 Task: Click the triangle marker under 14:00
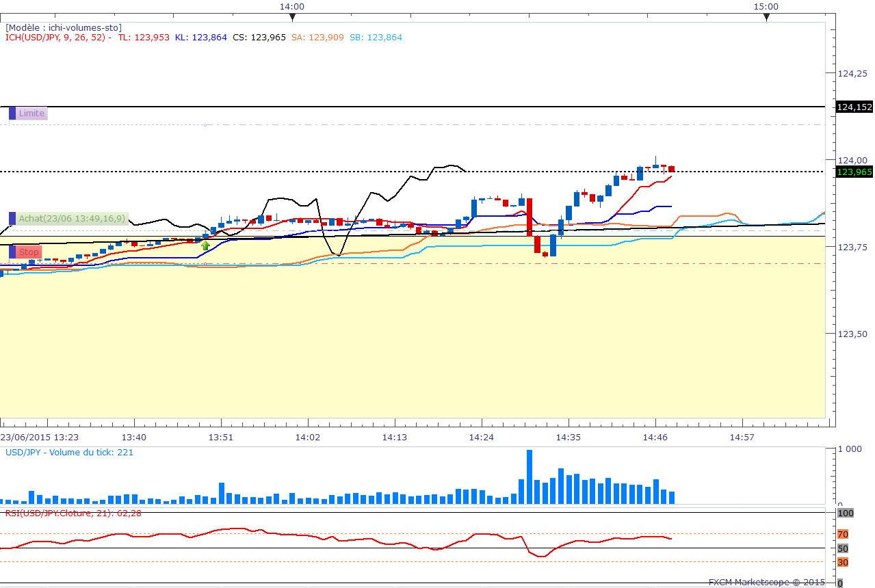pyautogui.click(x=292, y=17)
